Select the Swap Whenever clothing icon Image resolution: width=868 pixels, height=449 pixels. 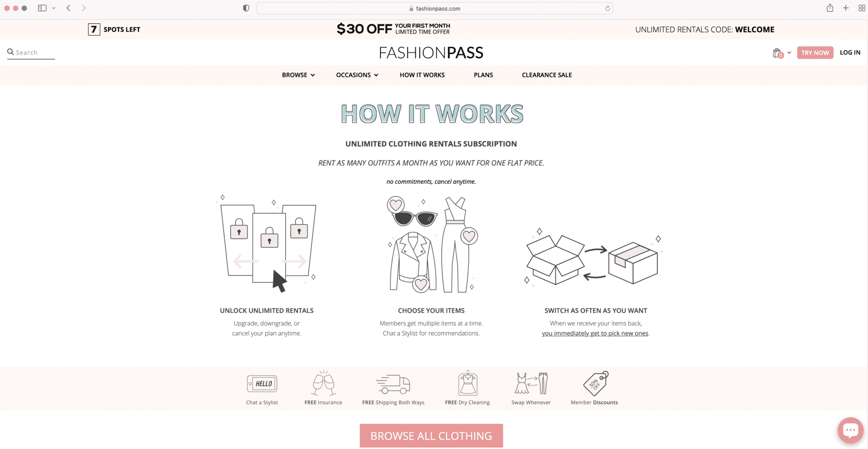coord(531,383)
